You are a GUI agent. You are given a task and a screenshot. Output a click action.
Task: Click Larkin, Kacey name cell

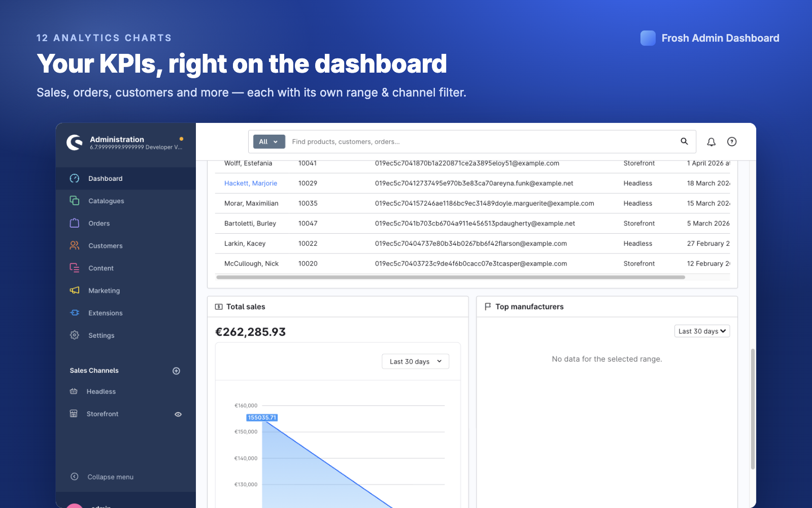point(245,243)
